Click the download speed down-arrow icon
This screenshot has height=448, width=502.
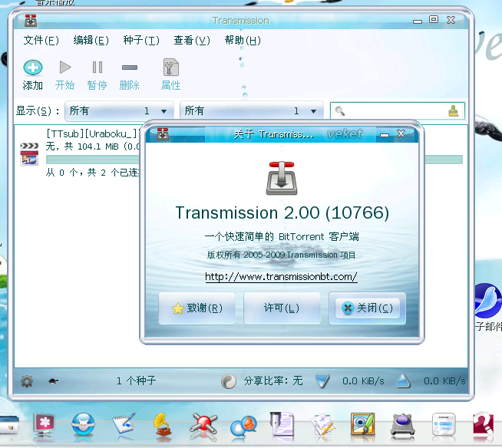322,381
